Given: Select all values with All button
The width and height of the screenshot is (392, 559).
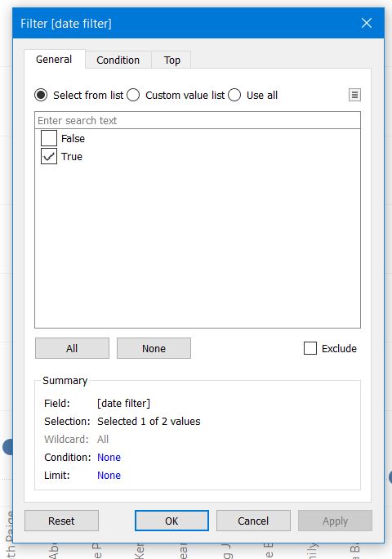Looking at the screenshot, I should [72, 348].
